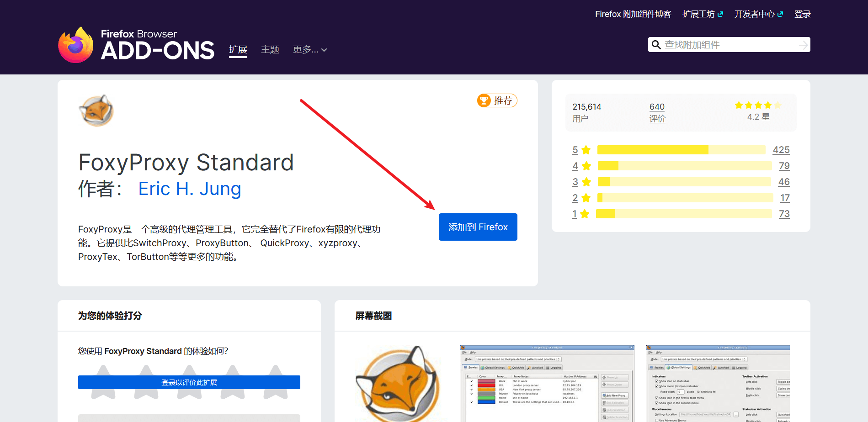Image resolution: width=868 pixels, height=422 pixels.
Task: Click the 为您的体验打分 heading
Action: (x=110, y=316)
